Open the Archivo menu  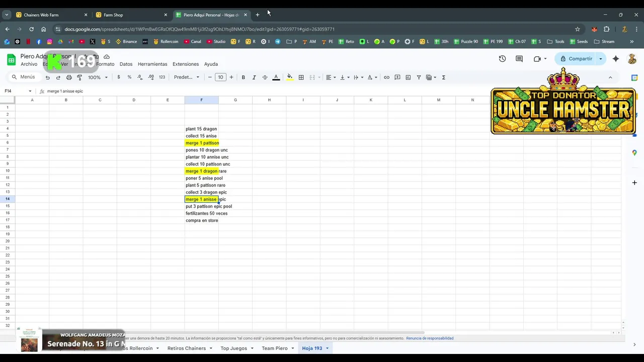pos(29,64)
